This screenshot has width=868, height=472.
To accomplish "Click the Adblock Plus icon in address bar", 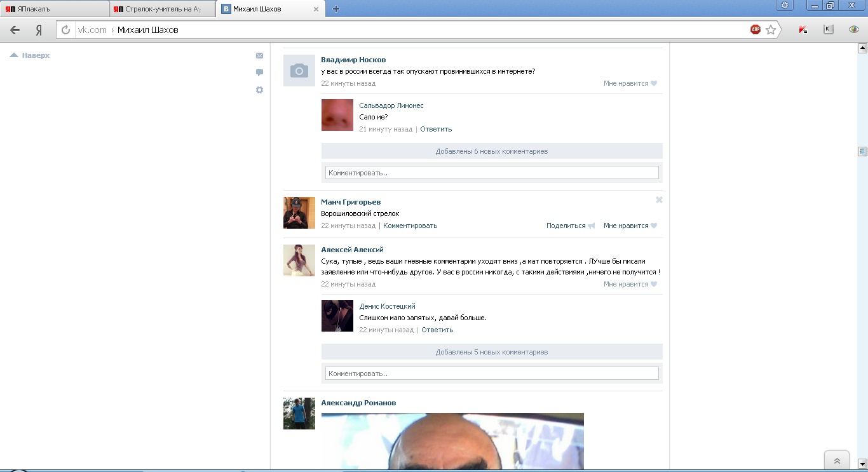I will [755, 29].
